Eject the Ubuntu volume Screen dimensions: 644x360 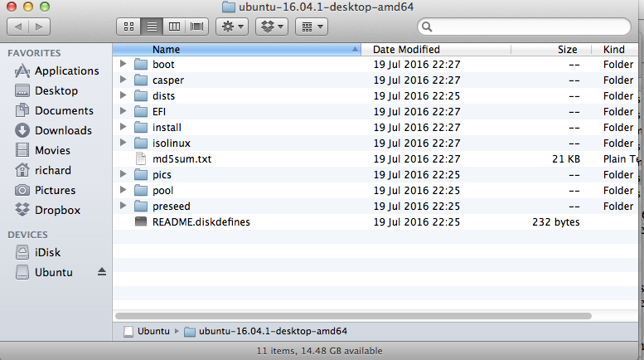pos(102,271)
